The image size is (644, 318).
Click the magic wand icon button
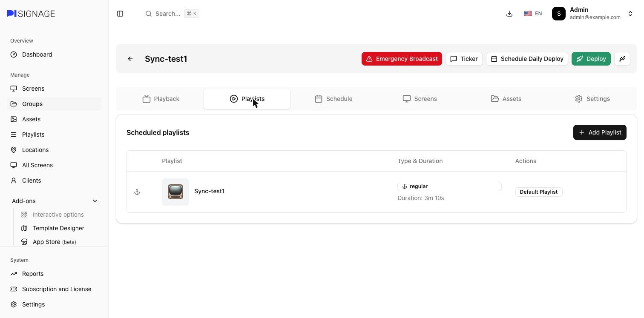point(622,59)
